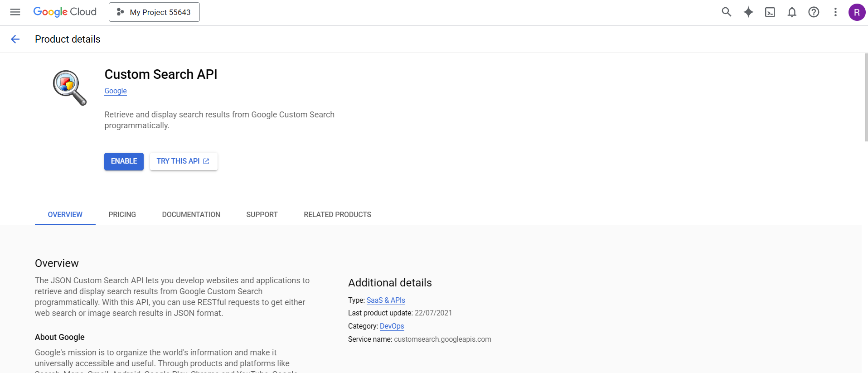Click the TRY THIS API button

click(x=184, y=161)
